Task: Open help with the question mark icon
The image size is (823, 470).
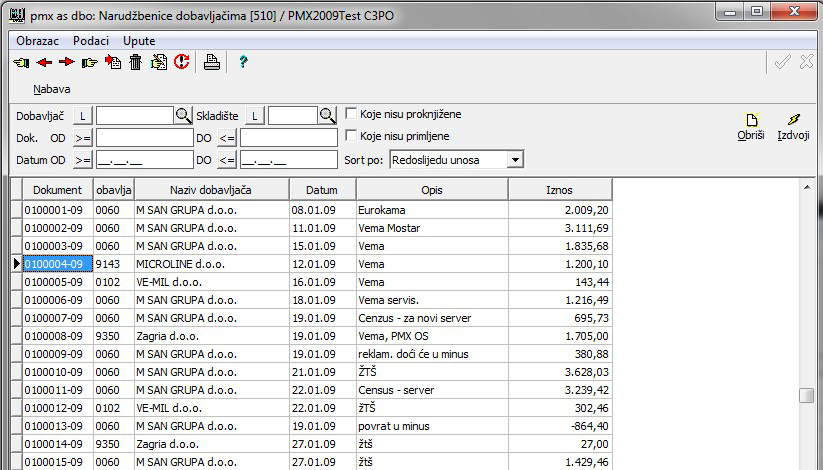Action: click(243, 62)
